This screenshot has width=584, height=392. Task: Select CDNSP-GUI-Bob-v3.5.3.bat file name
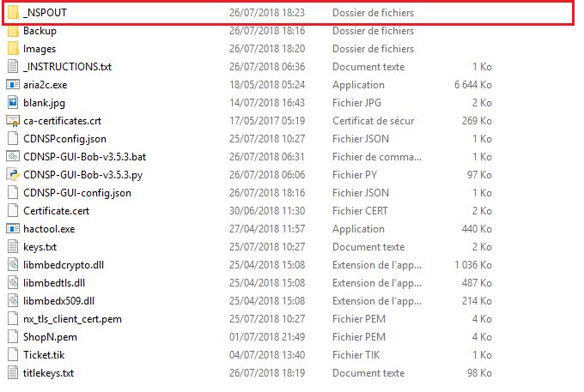coord(84,157)
